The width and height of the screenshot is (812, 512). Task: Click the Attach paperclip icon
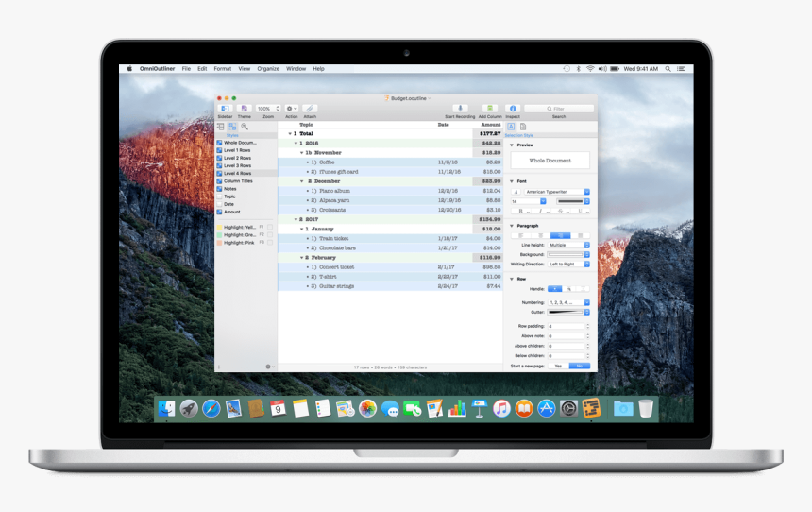tap(309, 109)
